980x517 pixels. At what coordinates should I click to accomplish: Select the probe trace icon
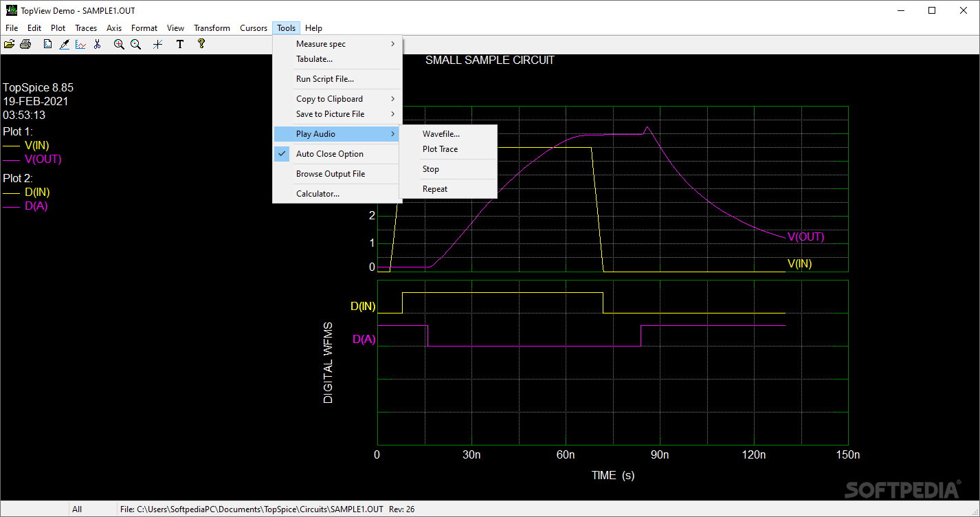pyautogui.click(x=65, y=44)
